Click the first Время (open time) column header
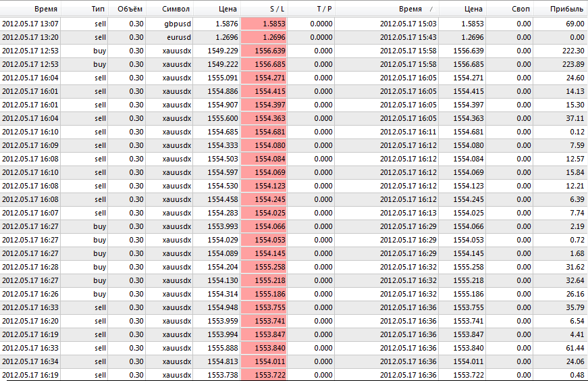Image resolution: width=588 pixels, height=381 pixels. 46,9
